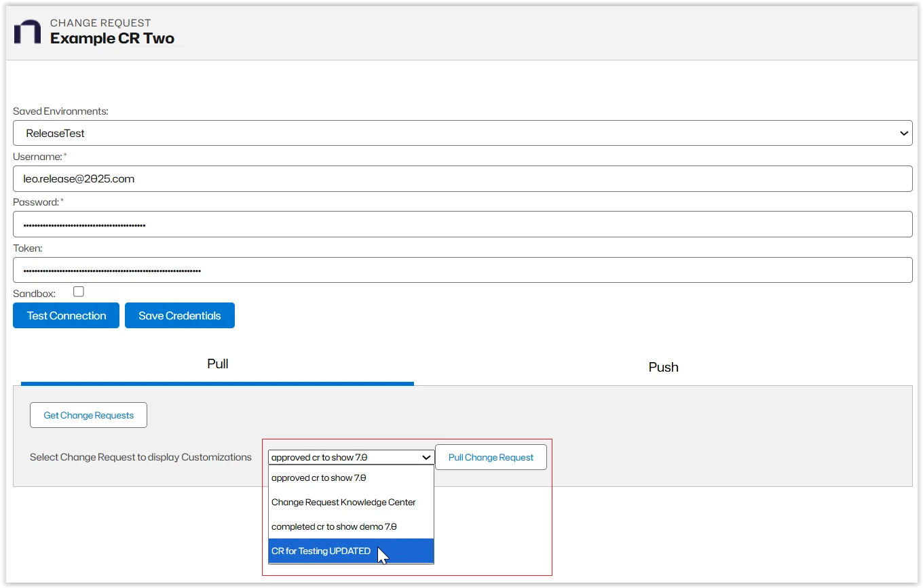
Task: Click the app logo icon in header
Action: [x=27, y=32]
